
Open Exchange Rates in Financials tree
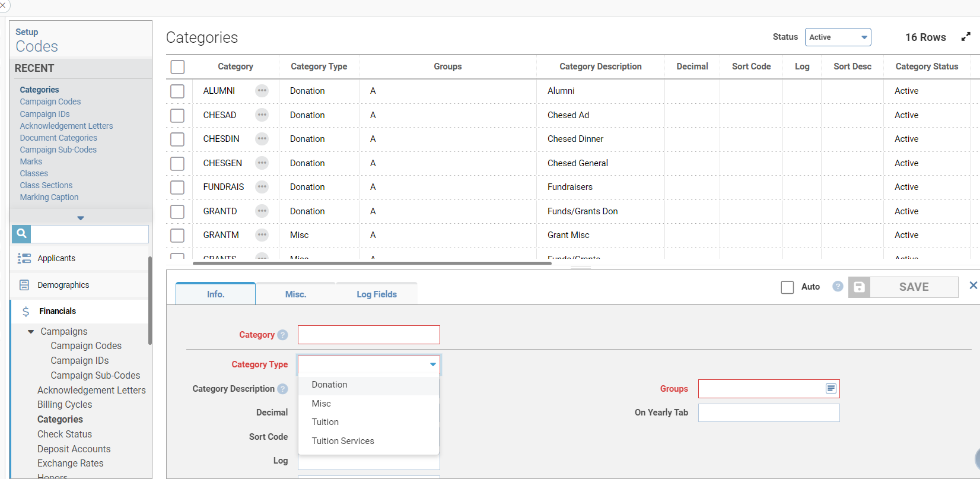71,464
